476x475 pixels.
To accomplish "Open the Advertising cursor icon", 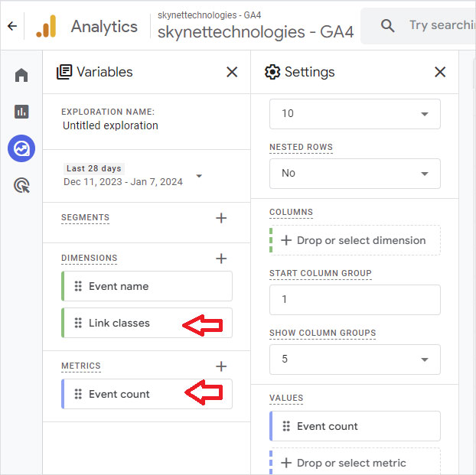I will click(22, 185).
